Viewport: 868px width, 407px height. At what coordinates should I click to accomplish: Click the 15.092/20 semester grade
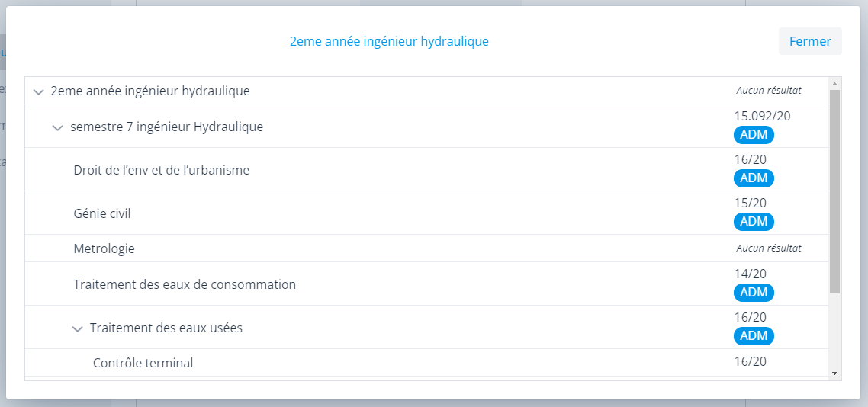click(x=762, y=116)
